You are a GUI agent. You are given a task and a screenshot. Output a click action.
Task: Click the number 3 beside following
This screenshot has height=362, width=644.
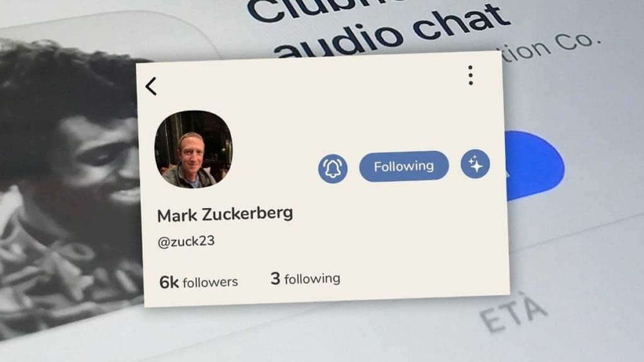tap(275, 278)
